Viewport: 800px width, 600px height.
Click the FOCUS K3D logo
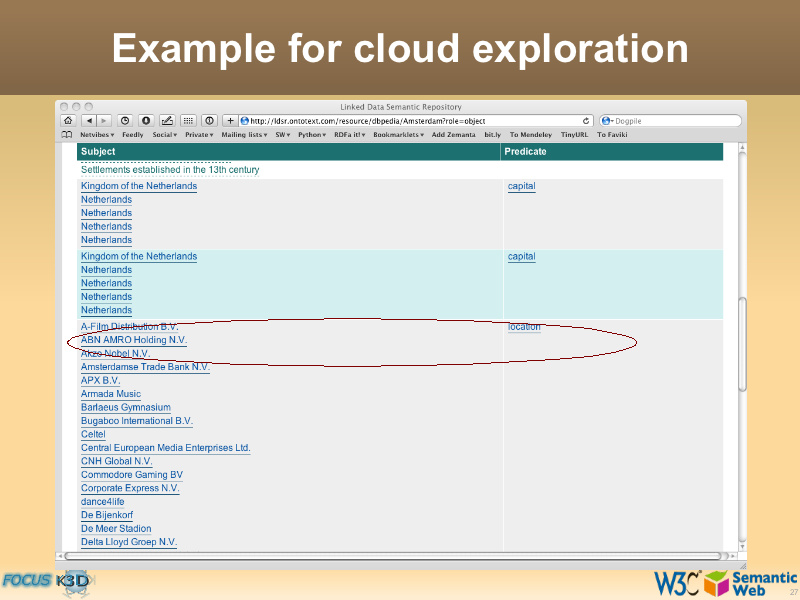(47, 581)
